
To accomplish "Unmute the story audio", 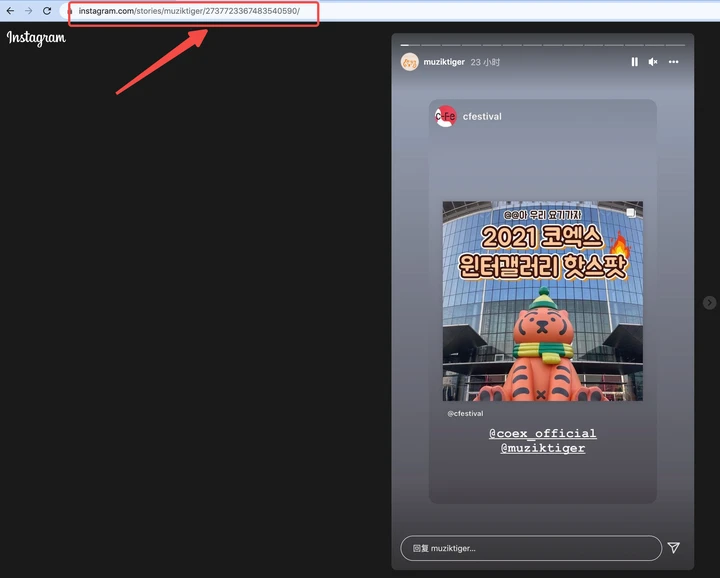I will (x=653, y=62).
